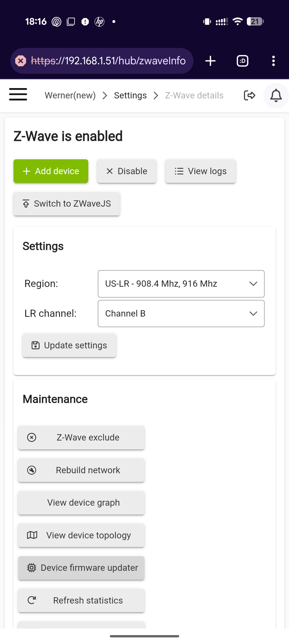
Task: Go to Settings in the breadcrumb
Action: click(x=130, y=95)
